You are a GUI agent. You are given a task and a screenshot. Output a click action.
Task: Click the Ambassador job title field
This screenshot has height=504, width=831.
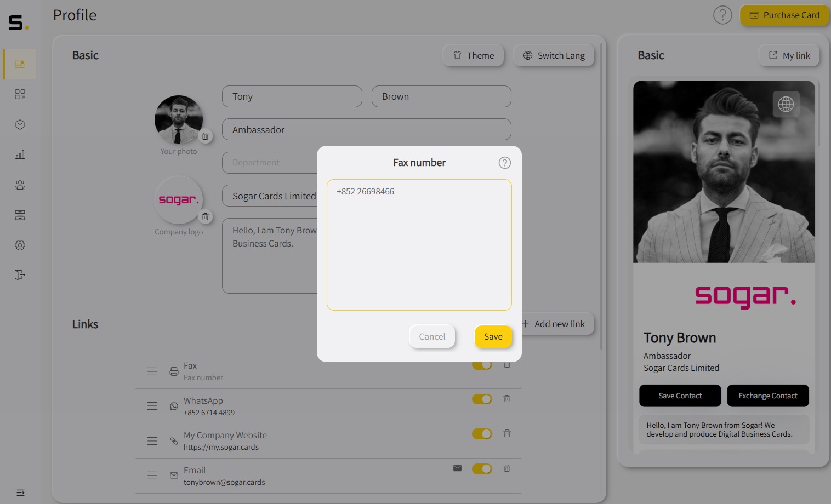tap(367, 130)
